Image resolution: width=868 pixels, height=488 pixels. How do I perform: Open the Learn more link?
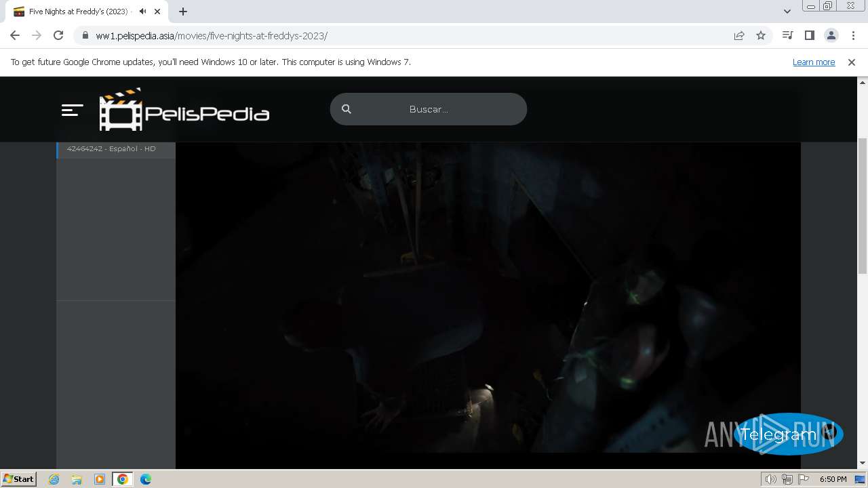[814, 62]
